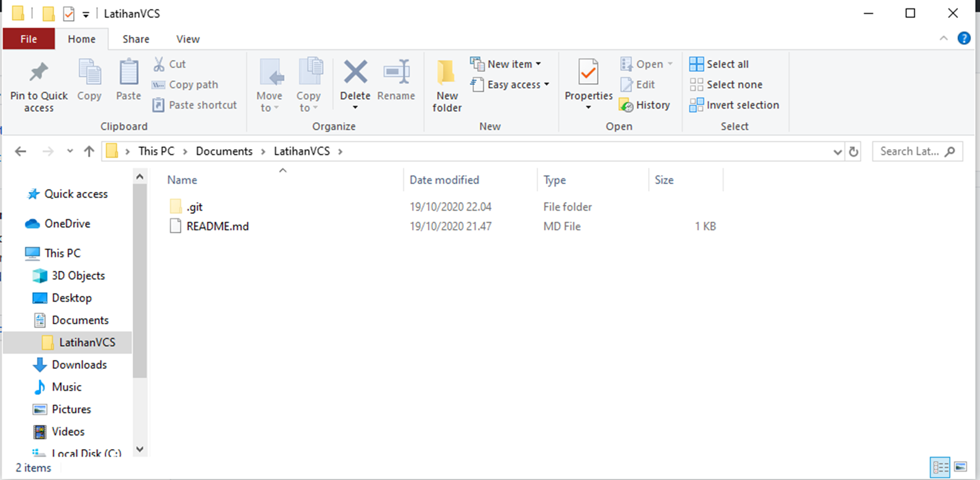Click the Cut scissors command
980x480 pixels.
click(169, 64)
